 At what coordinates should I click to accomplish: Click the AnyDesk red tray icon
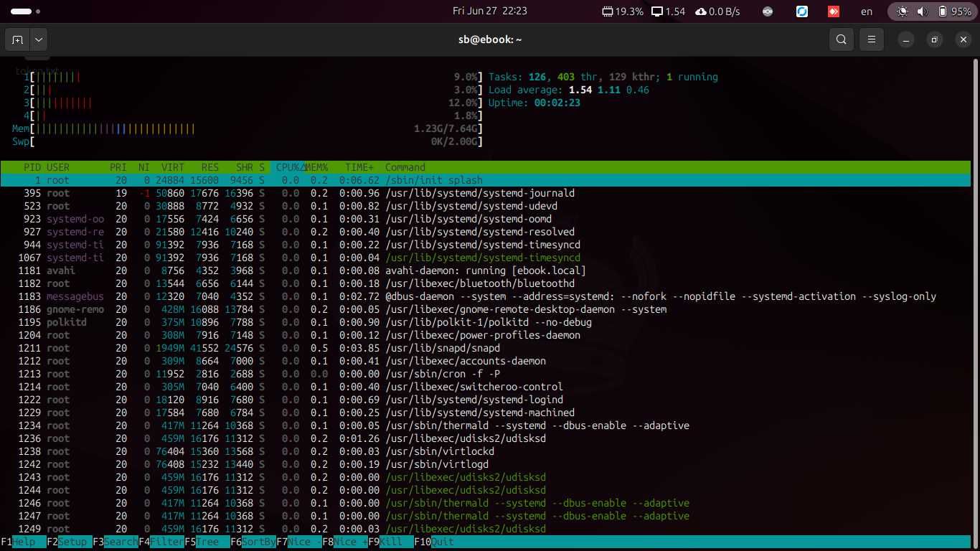coord(834,11)
